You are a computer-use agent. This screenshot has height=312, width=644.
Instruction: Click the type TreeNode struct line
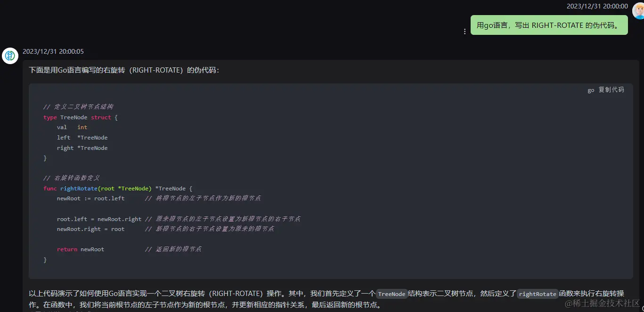(x=79, y=117)
